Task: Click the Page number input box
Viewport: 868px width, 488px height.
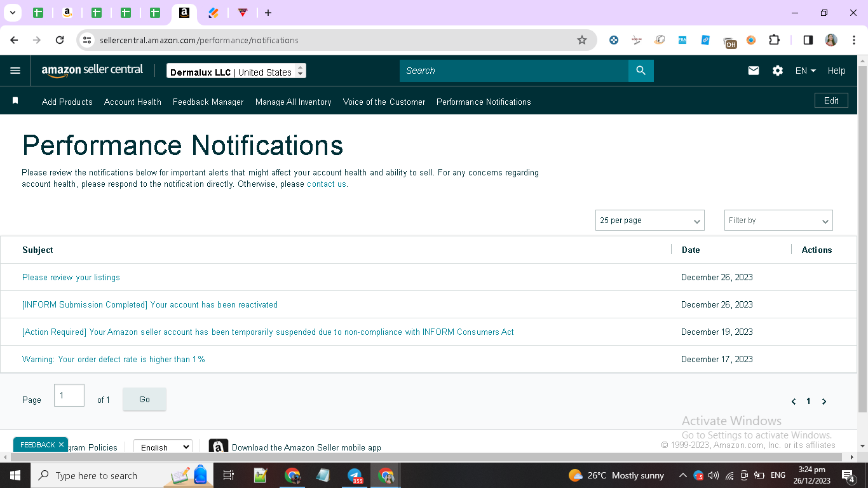Action: point(69,395)
